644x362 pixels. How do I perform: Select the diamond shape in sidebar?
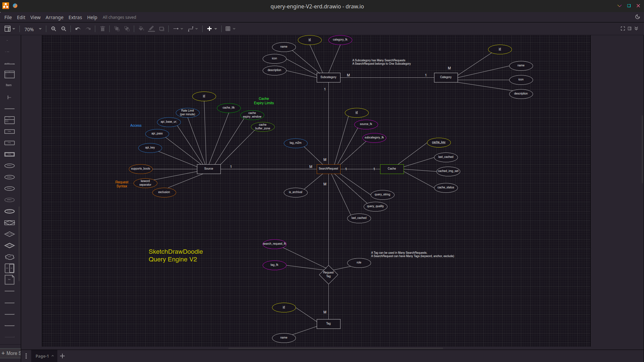click(x=9, y=234)
